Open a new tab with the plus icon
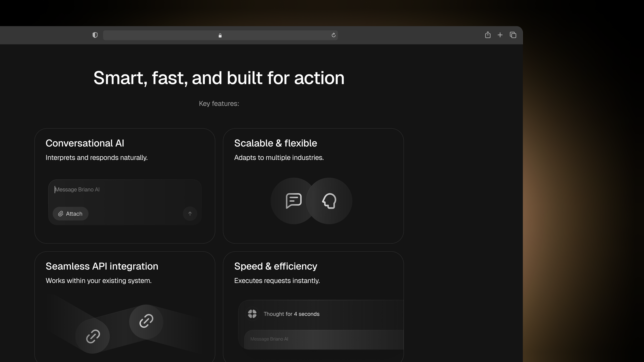This screenshot has width=644, height=362. coord(500,35)
